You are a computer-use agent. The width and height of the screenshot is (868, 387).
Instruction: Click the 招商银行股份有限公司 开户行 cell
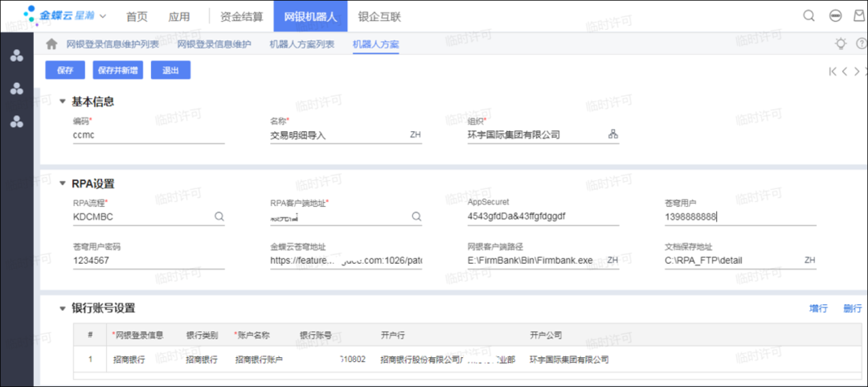[448, 360]
